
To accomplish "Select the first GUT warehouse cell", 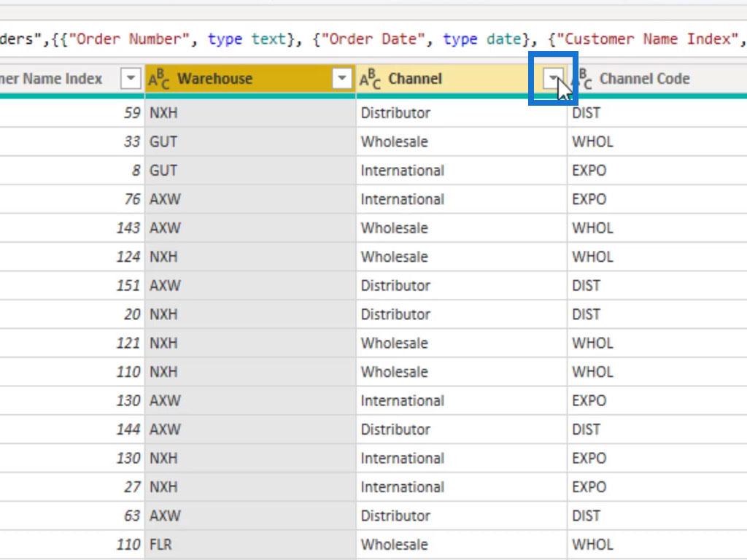I will [250, 141].
